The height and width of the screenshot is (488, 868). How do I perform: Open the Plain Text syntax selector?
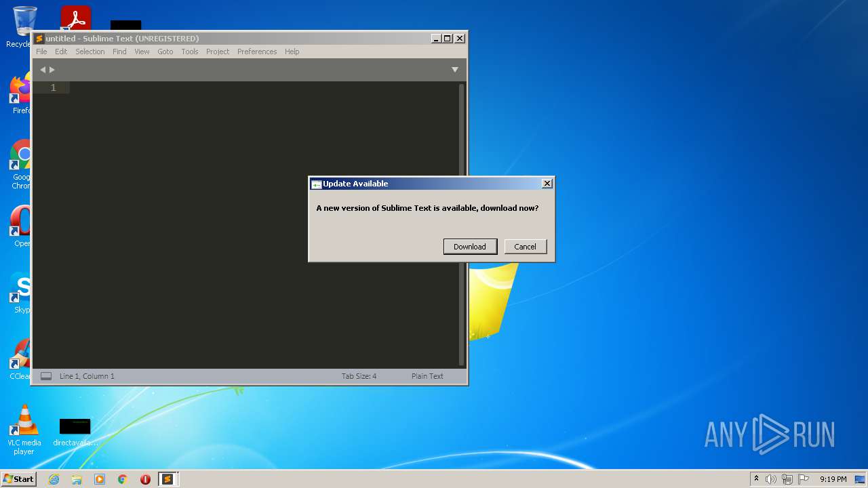click(x=427, y=376)
